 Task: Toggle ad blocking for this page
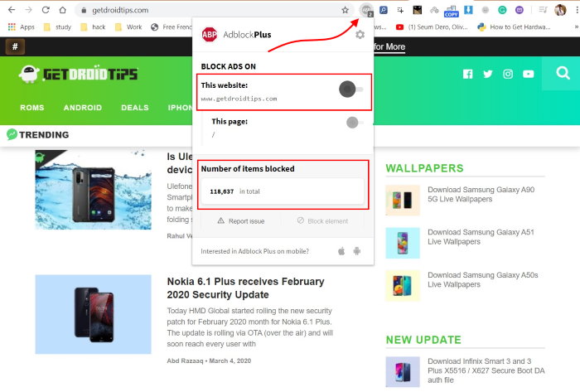point(355,122)
